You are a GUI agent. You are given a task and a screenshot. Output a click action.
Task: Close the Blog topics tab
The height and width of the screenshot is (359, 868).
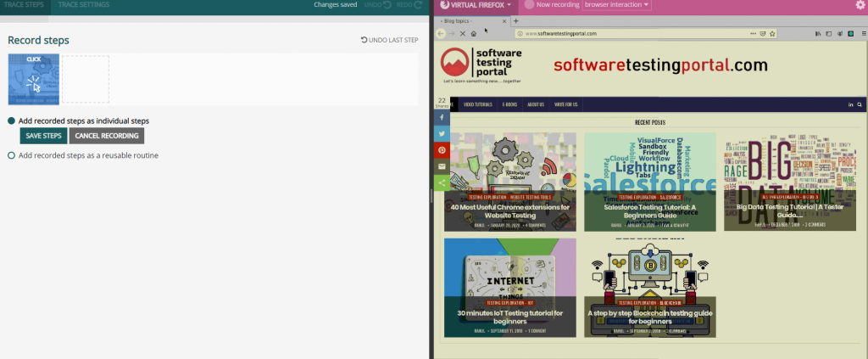(504, 21)
